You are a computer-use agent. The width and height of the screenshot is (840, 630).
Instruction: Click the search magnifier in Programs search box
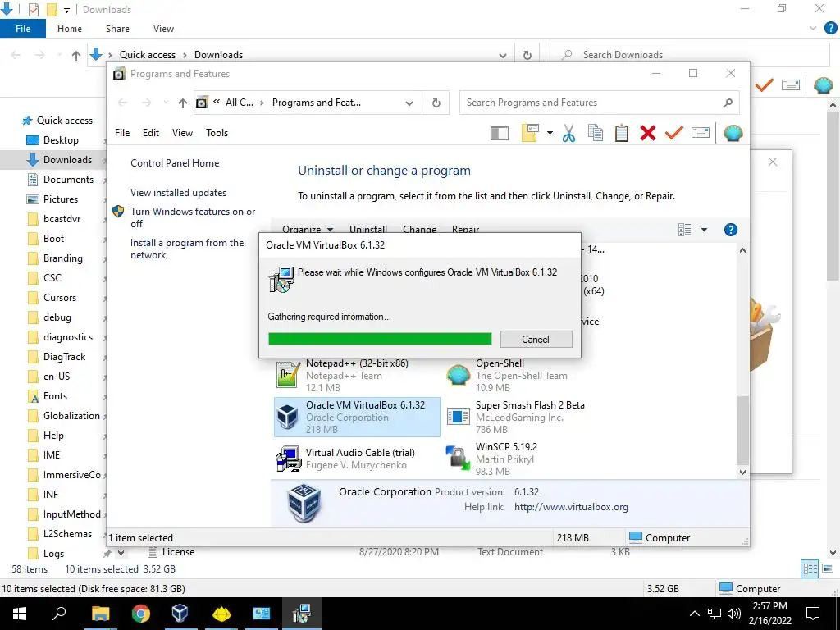click(728, 103)
